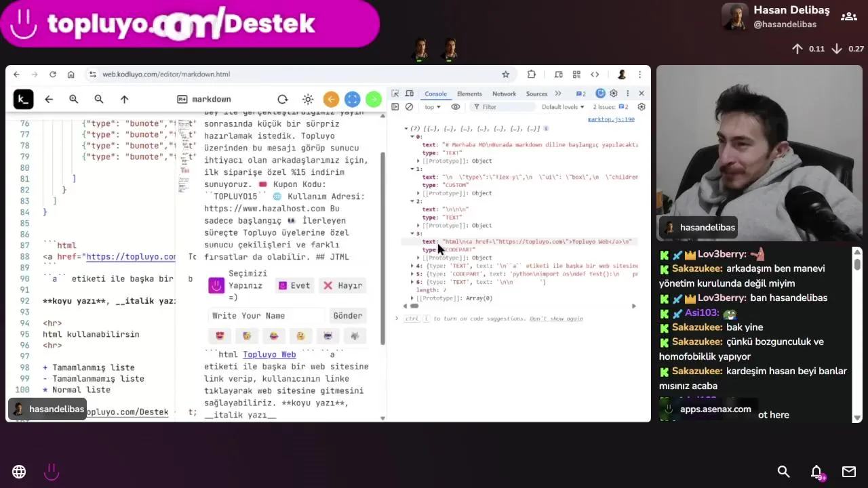This screenshot has width=868, height=488.
Task: Open the Topluyo Web link in preview
Action: 269,354
